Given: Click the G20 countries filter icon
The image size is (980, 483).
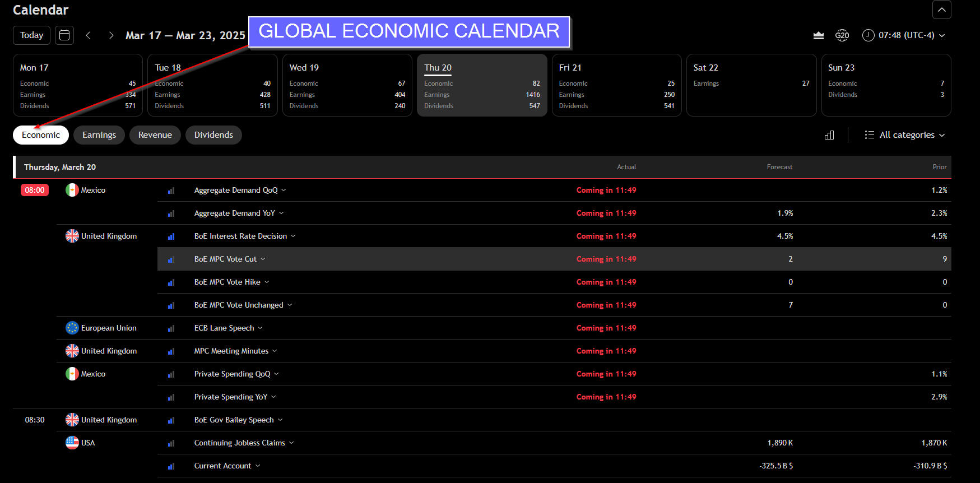Looking at the screenshot, I should click(842, 35).
